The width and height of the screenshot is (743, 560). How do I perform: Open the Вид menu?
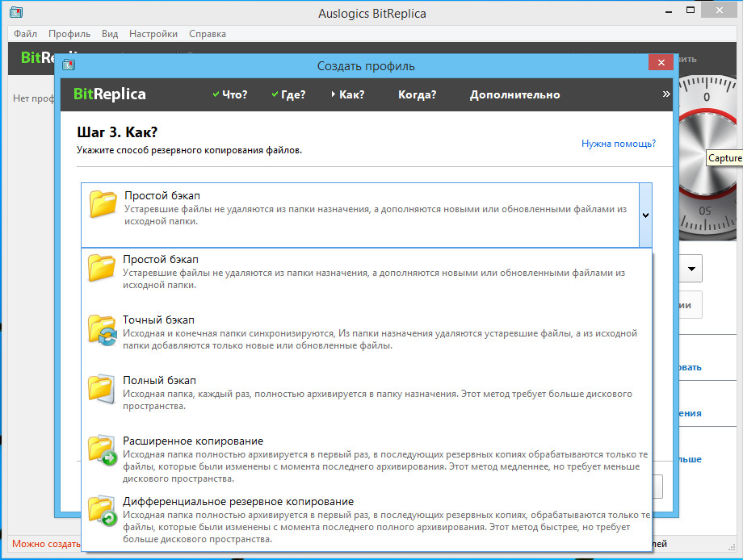[110, 34]
